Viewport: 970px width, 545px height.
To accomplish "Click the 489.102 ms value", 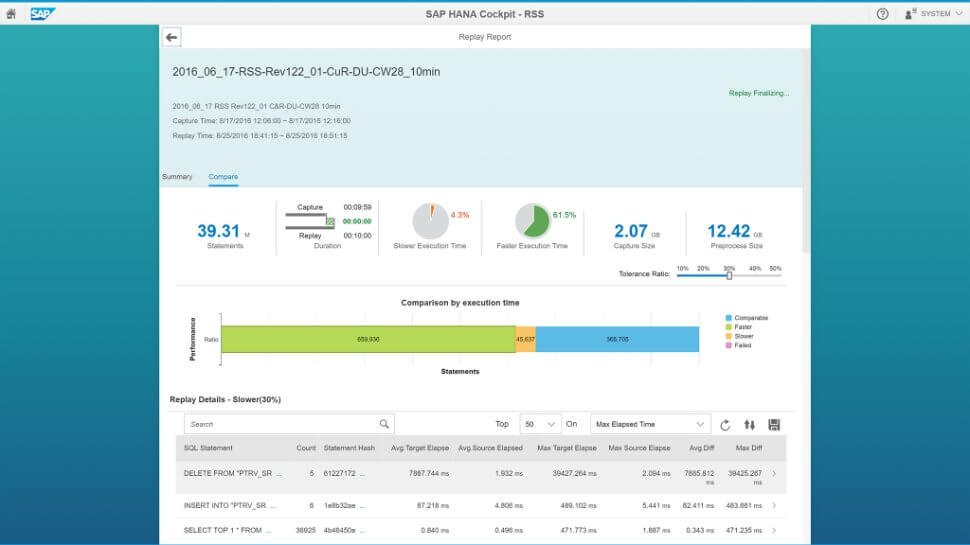I will [578, 505].
